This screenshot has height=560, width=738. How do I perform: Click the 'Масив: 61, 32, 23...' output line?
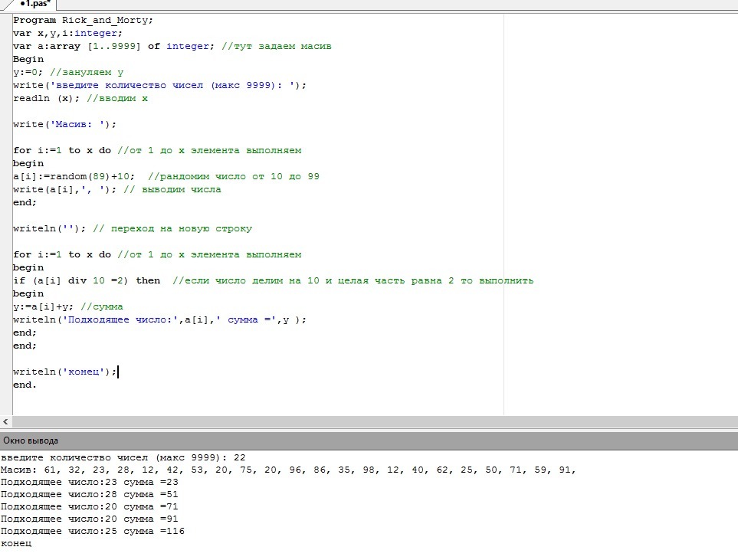click(x=288, y=470)
